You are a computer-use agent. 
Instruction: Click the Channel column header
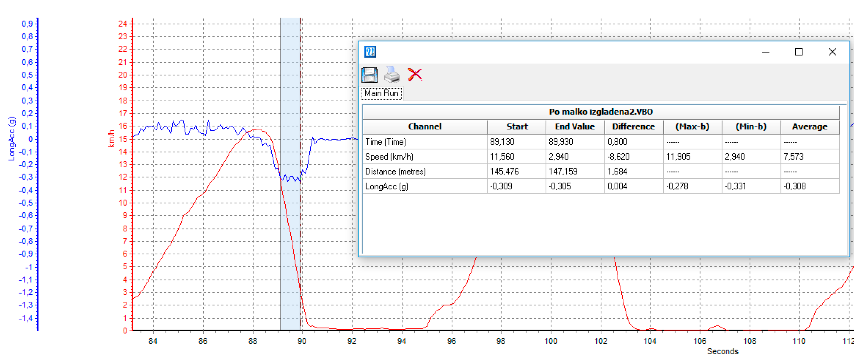[x=425, y=127]
